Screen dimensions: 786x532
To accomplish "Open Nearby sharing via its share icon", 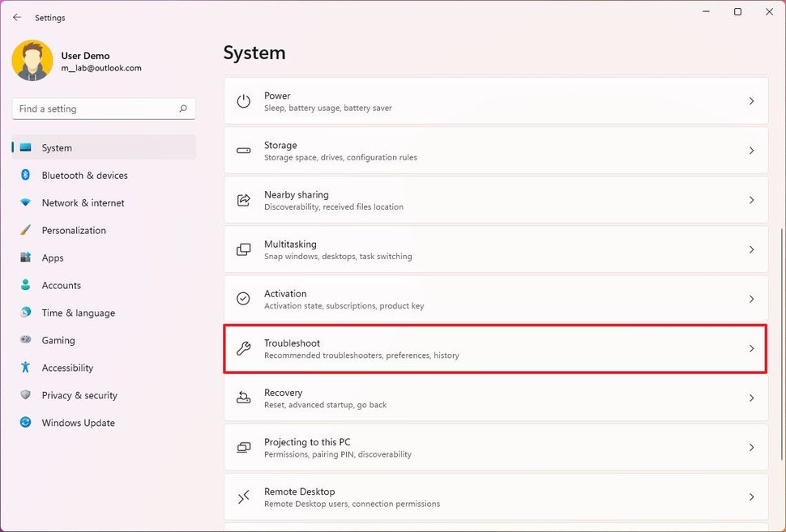I will tap(243, 199).
